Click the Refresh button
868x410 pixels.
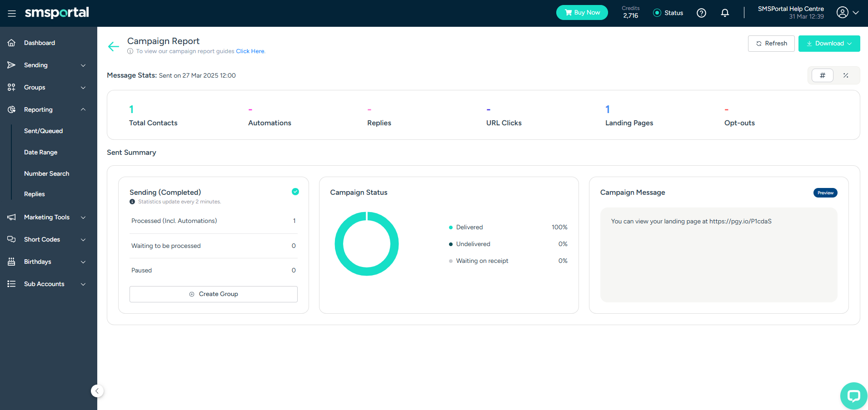tap(771, 44)
